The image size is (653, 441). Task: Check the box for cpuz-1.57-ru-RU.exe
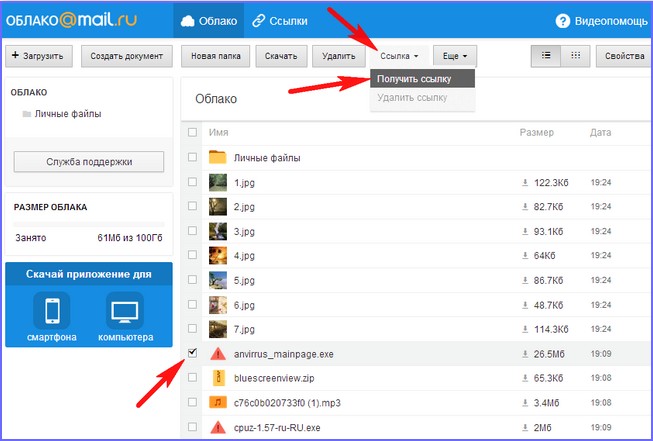coord(192,427)
